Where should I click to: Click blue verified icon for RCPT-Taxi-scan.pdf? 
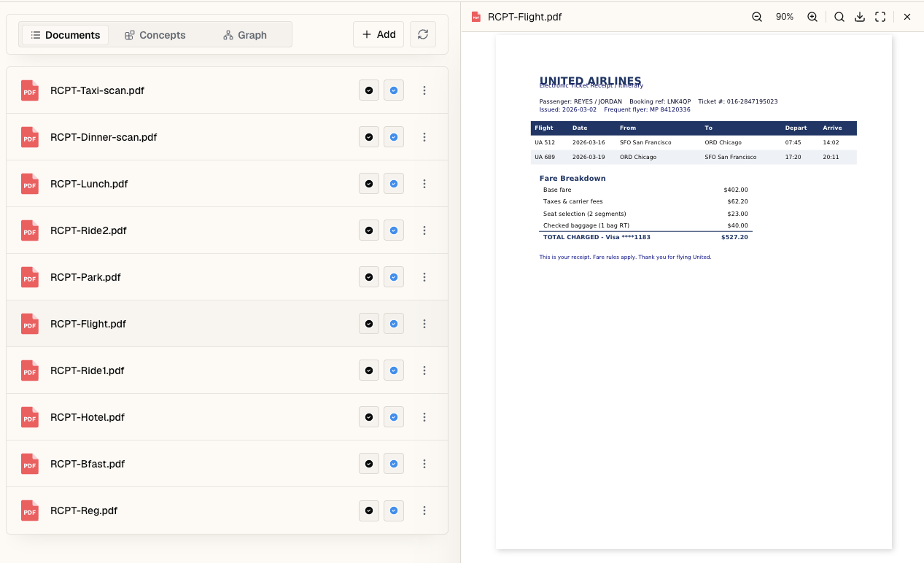394,90
